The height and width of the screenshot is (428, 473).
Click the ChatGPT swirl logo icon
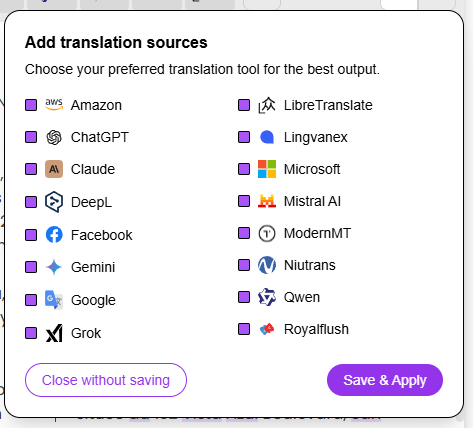[54, 137]
